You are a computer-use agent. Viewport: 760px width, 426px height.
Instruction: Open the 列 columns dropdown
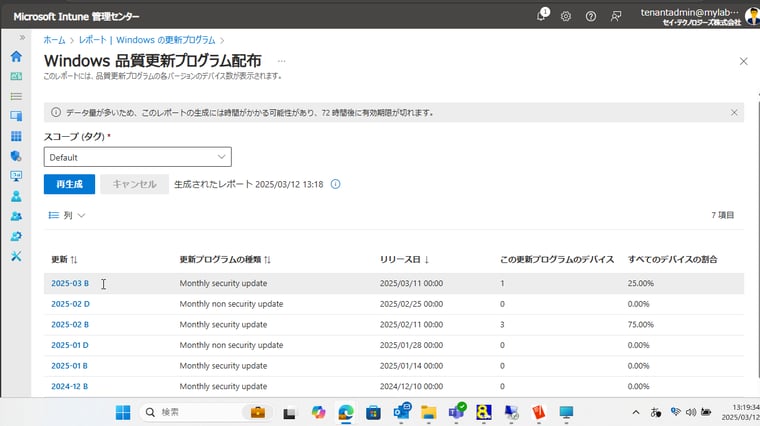tap(67, 215)
